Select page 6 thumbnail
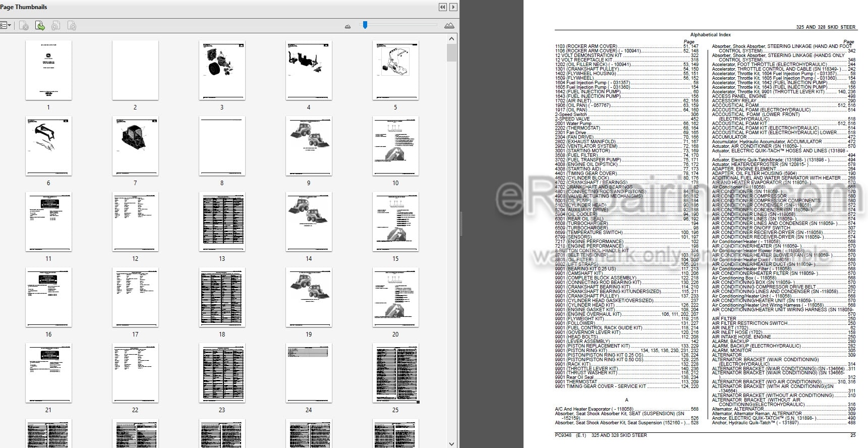 (x=48, y=146)
